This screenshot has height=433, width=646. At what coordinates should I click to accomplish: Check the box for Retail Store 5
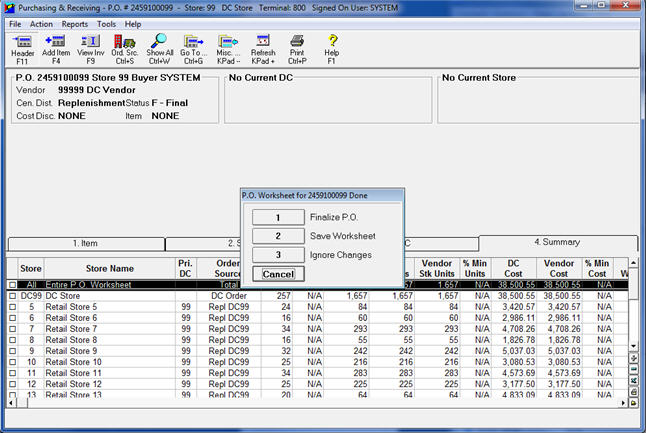point(12,307)
